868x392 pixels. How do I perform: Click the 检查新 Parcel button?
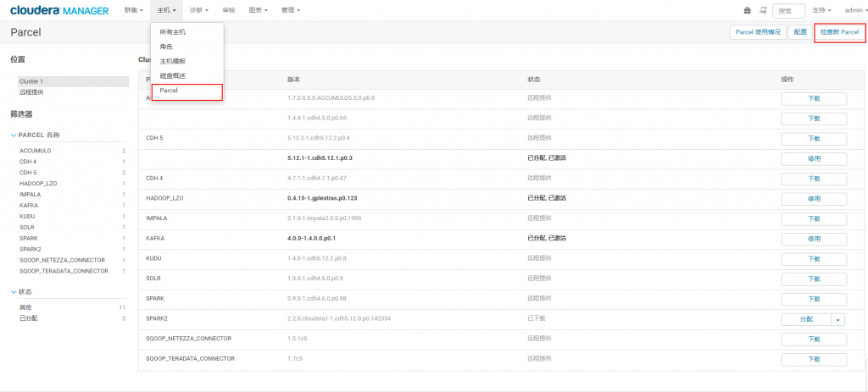click(x=839, y=32)
